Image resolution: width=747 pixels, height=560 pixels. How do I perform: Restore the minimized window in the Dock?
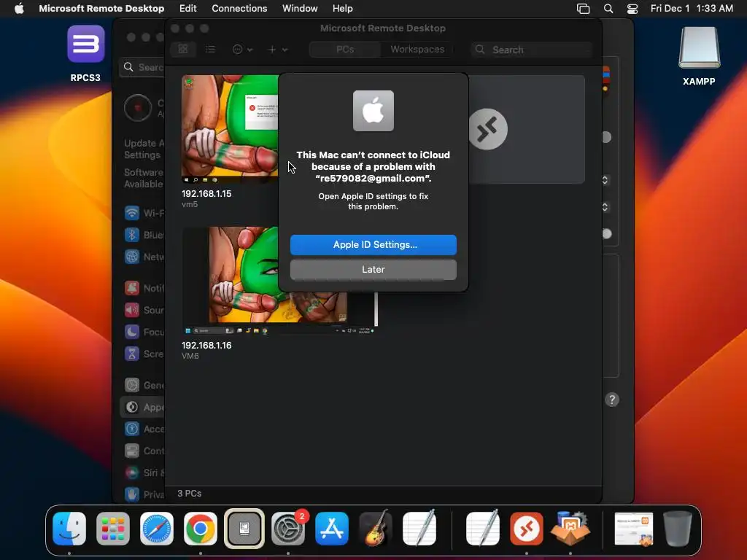point(634,529)
